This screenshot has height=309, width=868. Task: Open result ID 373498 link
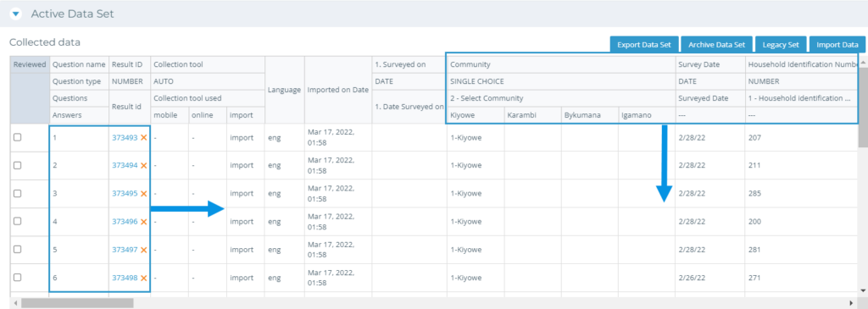pyautogui.click(x=125, y=278)
